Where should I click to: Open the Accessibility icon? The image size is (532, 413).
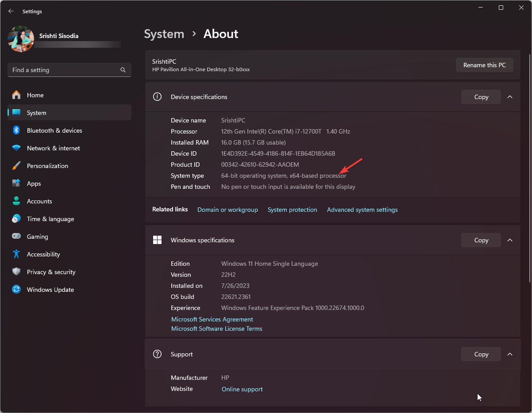(16, 254)
